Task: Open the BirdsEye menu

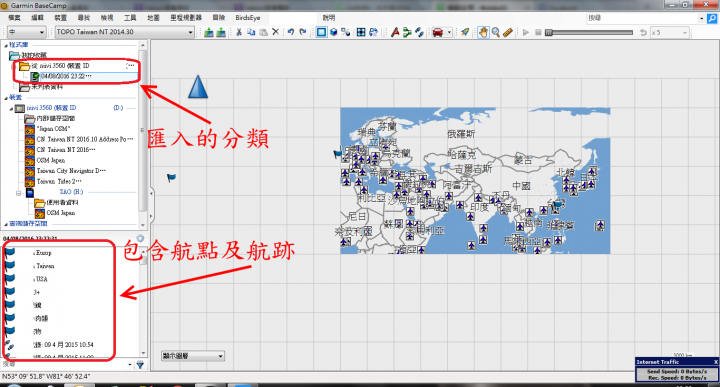Action: coord(248,17)
